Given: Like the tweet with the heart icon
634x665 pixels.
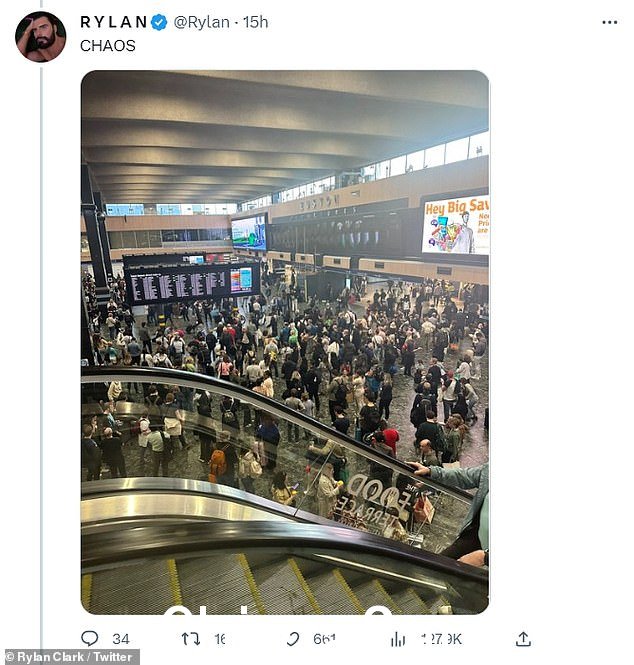Looking at the screenshot, I should click(x=293, y=639).
